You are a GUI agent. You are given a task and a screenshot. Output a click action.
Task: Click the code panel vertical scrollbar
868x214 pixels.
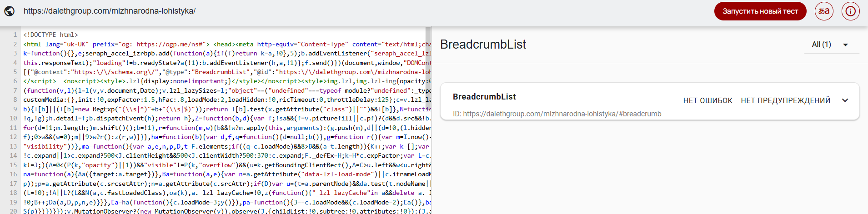coord(428,120)
